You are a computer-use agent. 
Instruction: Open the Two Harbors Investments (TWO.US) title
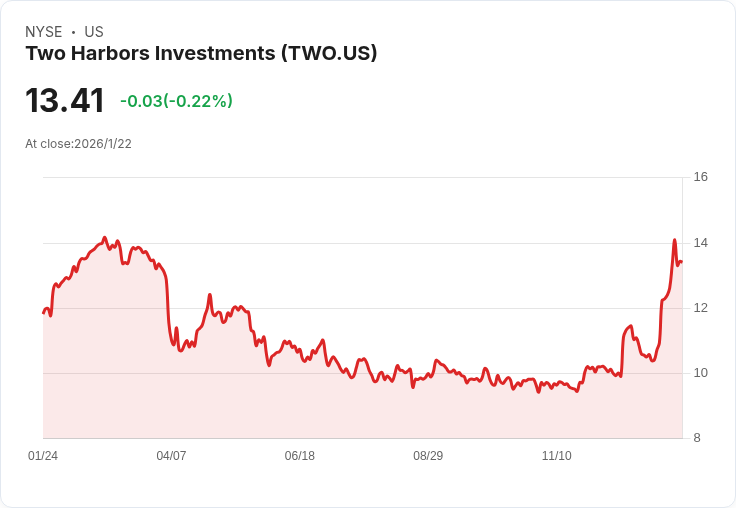coord(201,54)
